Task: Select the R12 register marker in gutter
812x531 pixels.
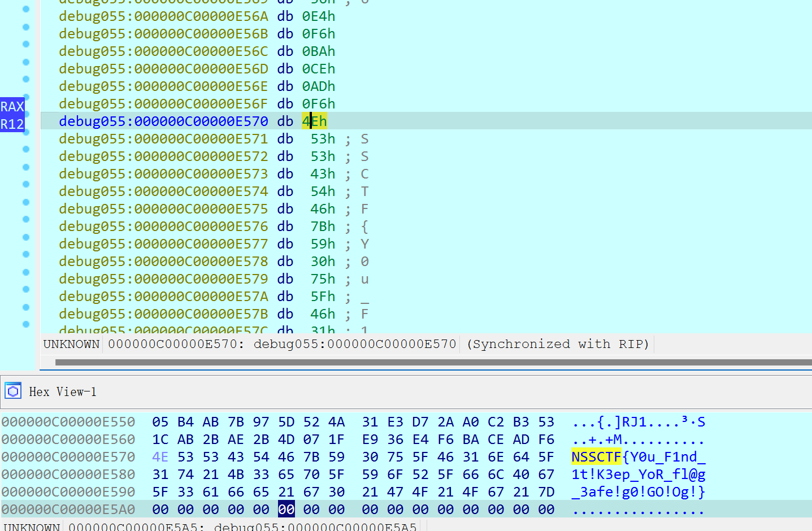Action: [x=12, y=124]
